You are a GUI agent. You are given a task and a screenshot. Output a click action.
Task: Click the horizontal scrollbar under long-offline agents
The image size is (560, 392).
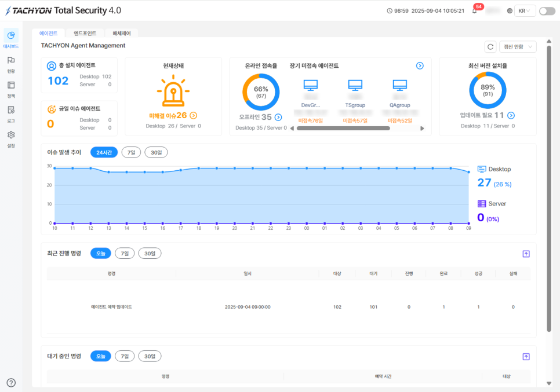point(343,129)
